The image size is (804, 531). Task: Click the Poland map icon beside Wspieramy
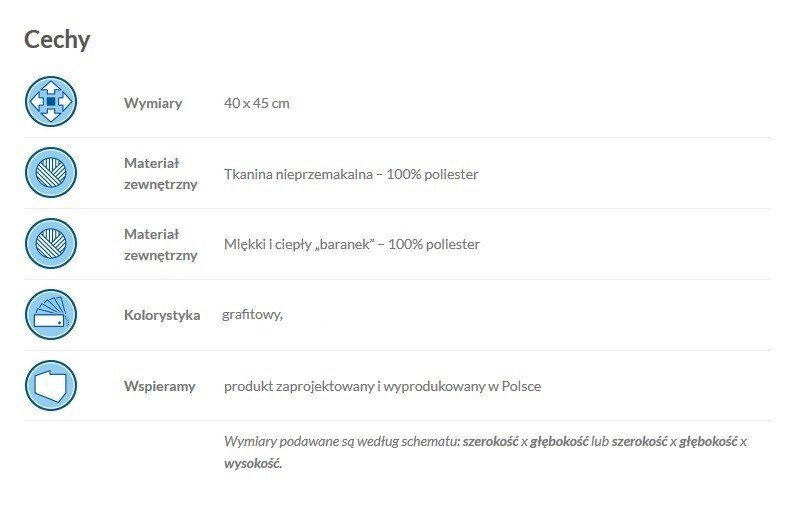coord(50,386)
